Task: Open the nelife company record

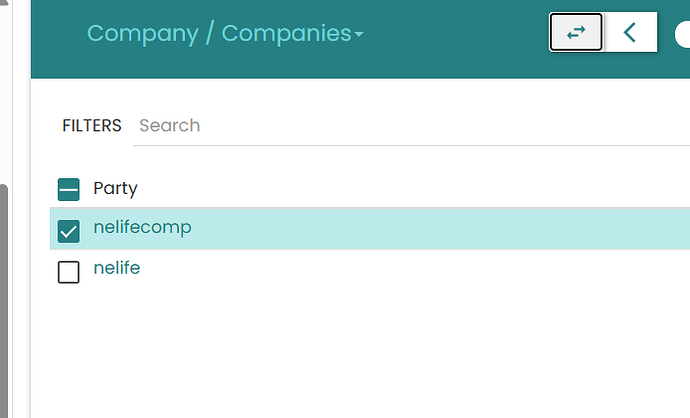Action: pyautogui.click(x=117, y=268)
